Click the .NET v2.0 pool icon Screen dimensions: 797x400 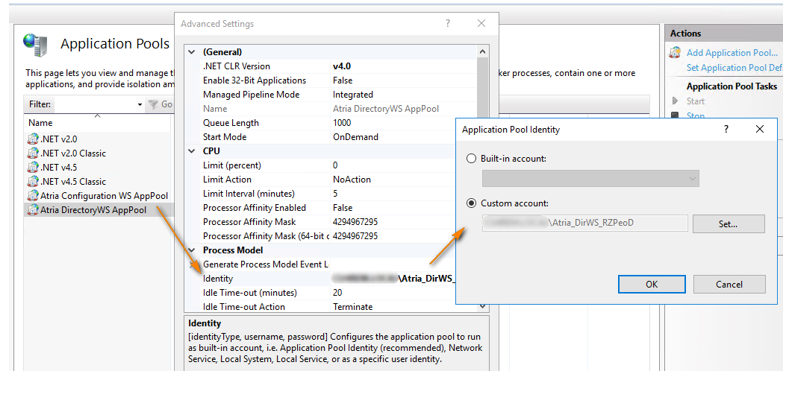[33, 139]
